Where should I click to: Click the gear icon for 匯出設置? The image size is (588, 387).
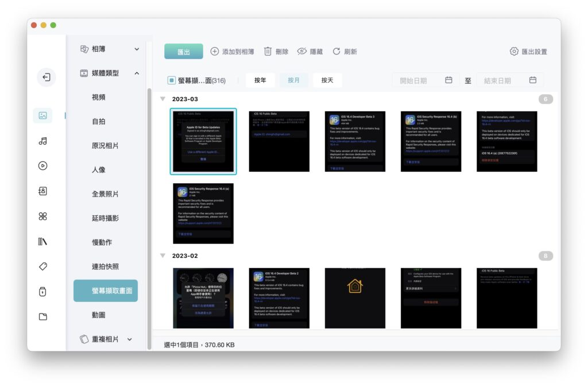pos(514,51)
